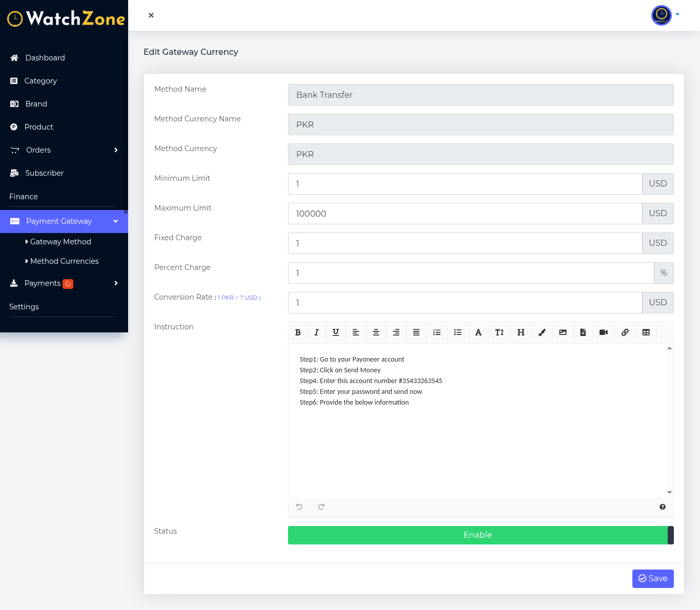The image size is (700, 610).
Task: Select the text color brush icon
Action: (x=542, y=332)
